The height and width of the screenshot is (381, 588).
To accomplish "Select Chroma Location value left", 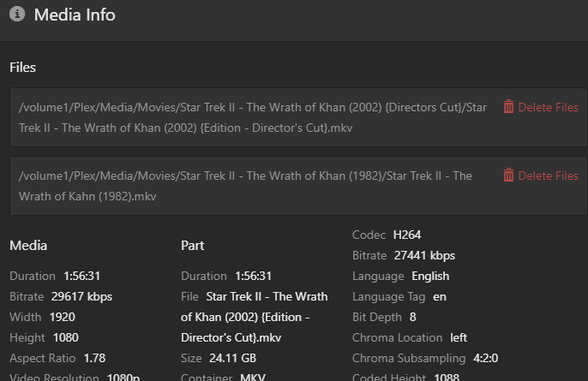I will (x=459, y=338).
